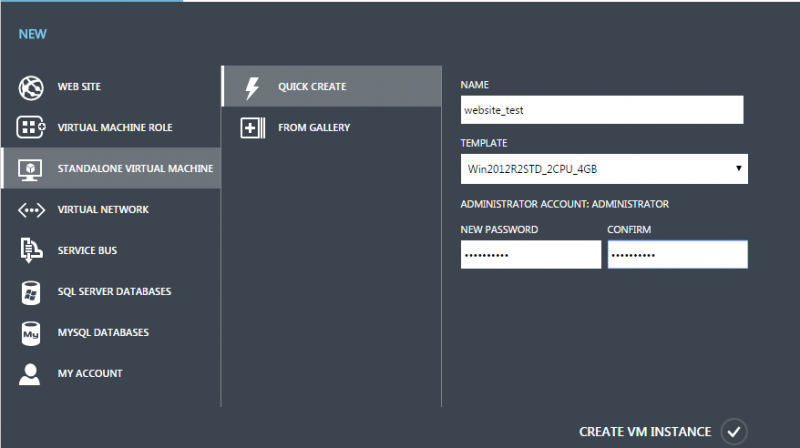
Task: Select the From Gallery option
Action: 314,128
